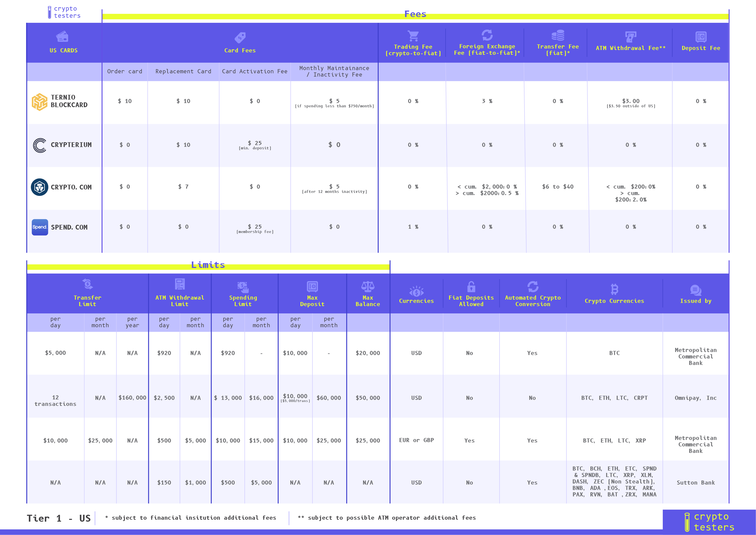
Task: Click Spend.com's long cryptocurrency list cell
Action: [x=614, y=481]
